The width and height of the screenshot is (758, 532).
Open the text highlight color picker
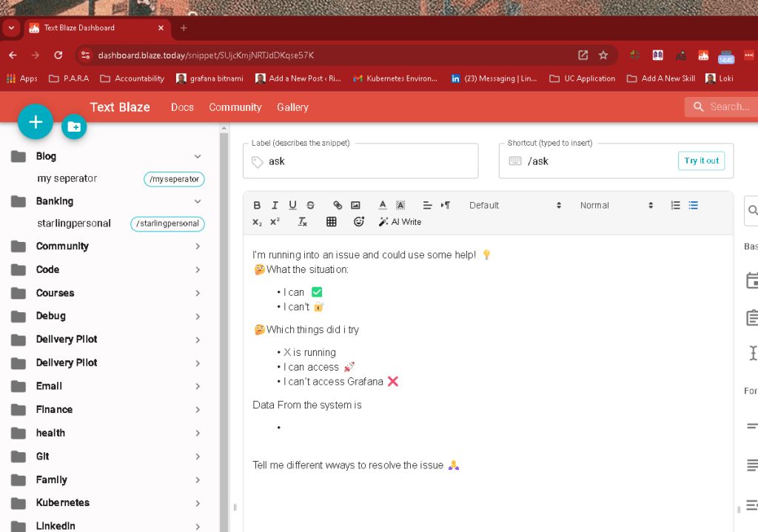[400, 206]
